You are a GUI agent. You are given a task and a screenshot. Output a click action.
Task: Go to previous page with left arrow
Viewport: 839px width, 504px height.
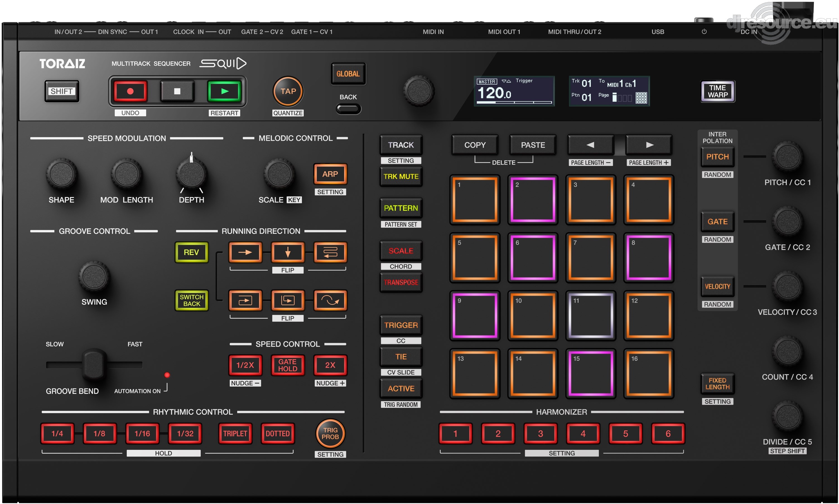pyautogui.click(x=590, y=145)
